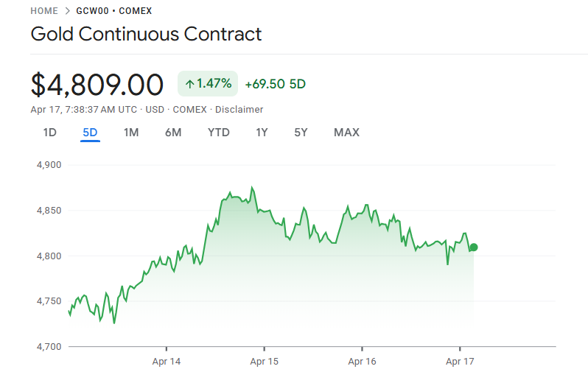Image resolution: width=588 pixels, height=383 pixels.
Task: Show the YTD chart range
Action: pos(219,133)
